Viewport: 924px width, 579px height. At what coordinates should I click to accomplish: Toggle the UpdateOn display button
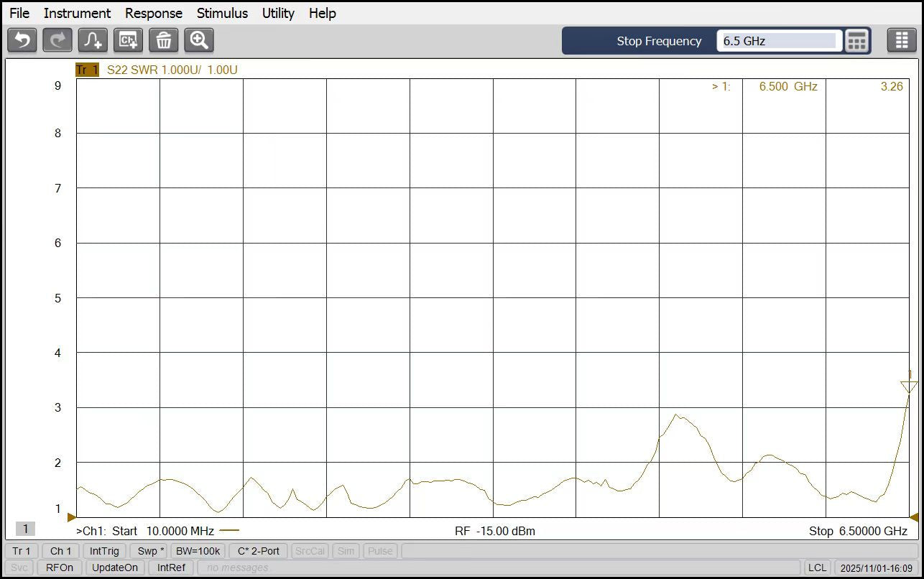click(x=115, y=568)
